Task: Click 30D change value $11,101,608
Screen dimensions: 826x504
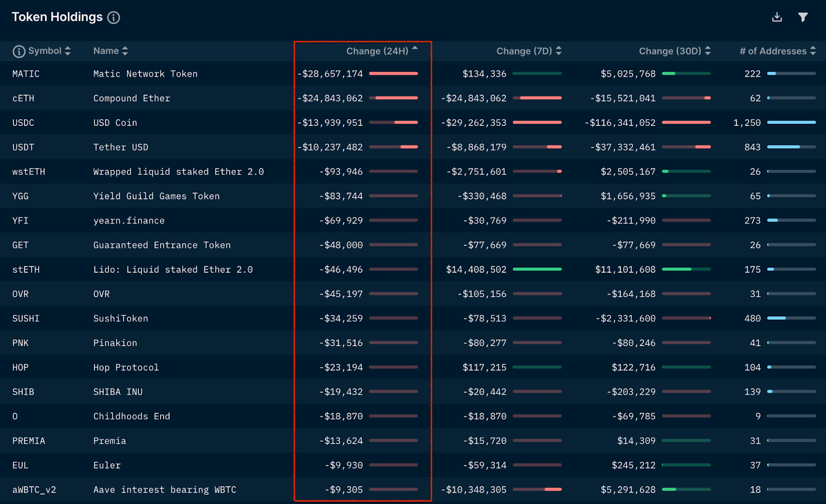Action: (626, 270)
